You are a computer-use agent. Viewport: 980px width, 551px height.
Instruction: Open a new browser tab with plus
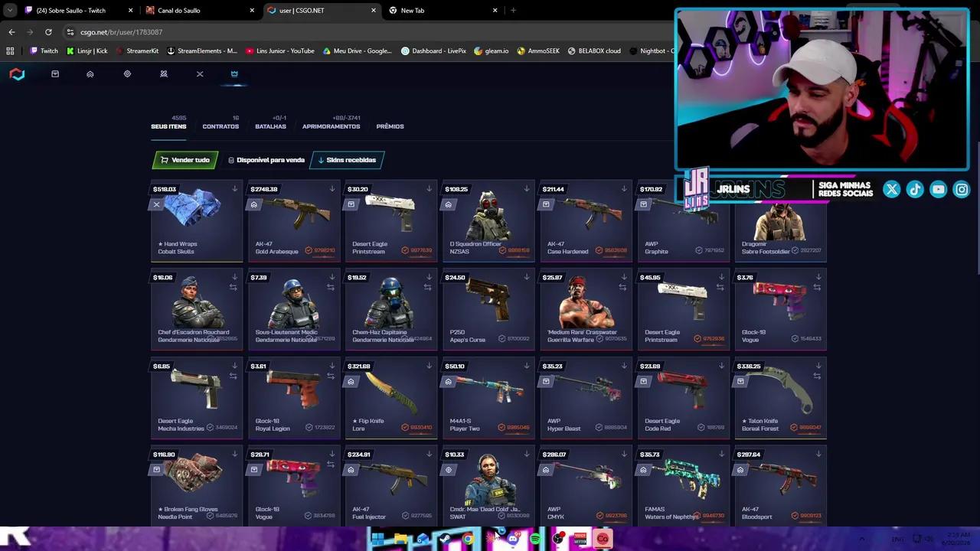pos(513,11)
